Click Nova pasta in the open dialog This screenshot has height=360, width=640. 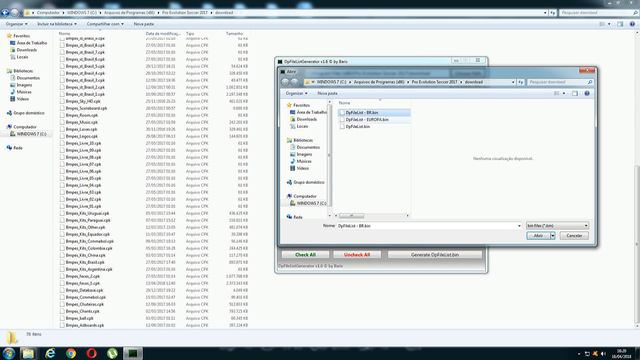327,93
